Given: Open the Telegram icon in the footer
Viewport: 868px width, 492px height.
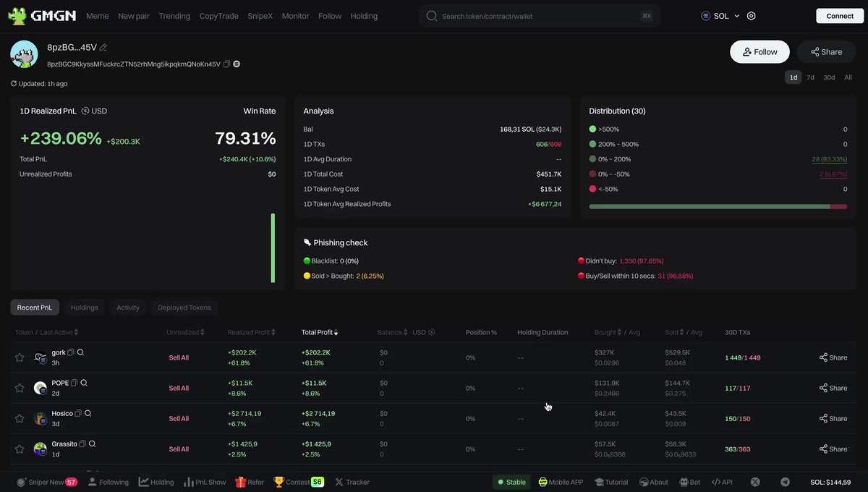Looking at the screenshot, I should click(785, 482).
